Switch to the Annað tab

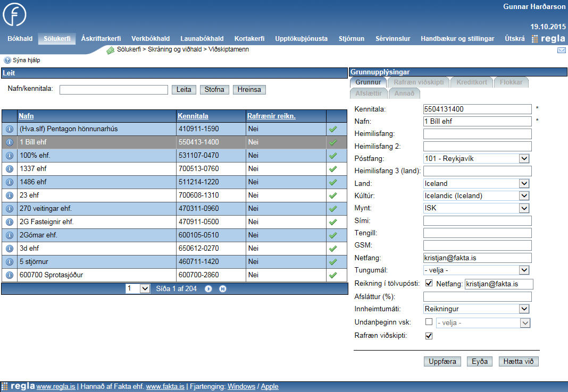click(x=405, y=93)
